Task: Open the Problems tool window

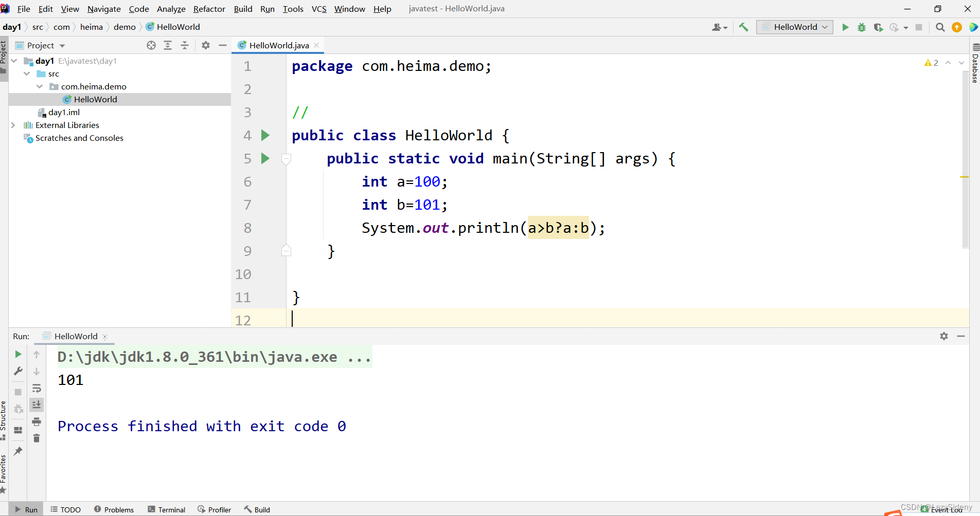Action: tap(114, 509)
